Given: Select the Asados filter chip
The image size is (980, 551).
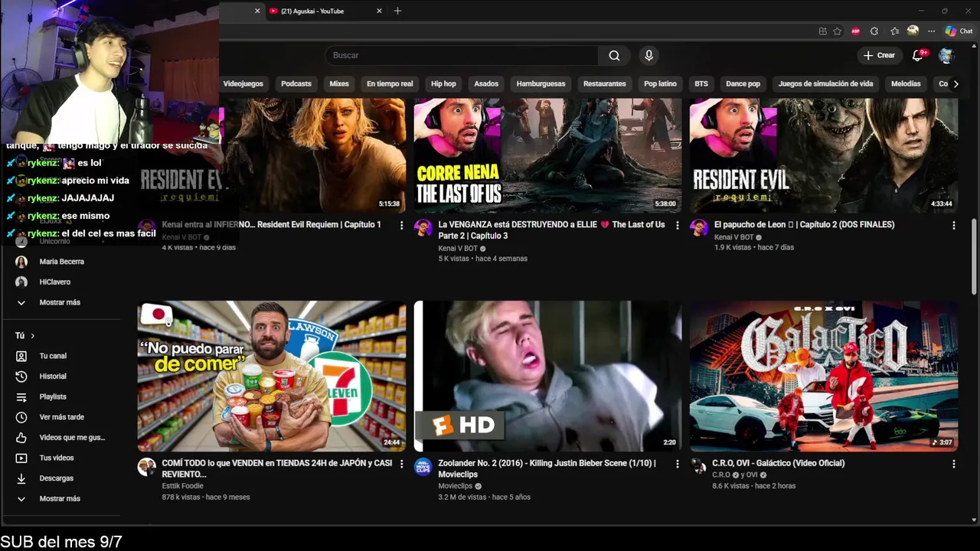Looking at the screenshot, I should point(486,83).
